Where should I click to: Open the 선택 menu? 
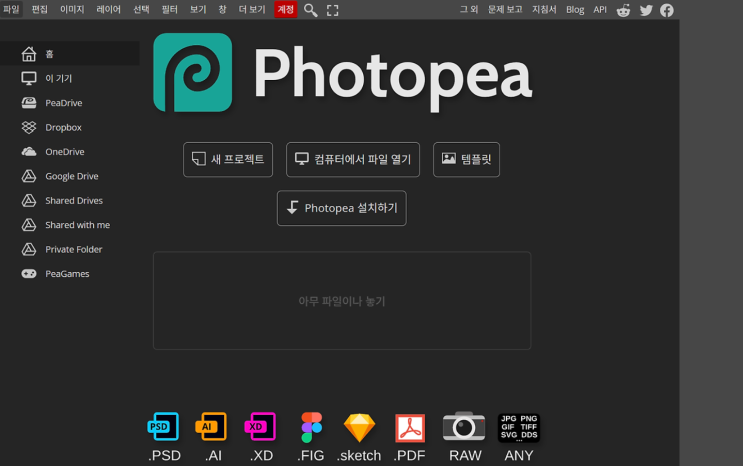tap(141, 9)
